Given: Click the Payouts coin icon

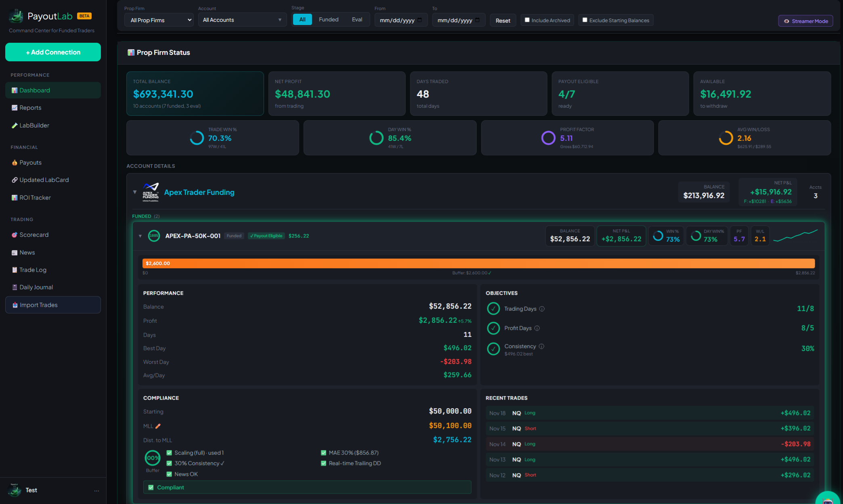Looking at the screenshot, I should click(15, 163).
